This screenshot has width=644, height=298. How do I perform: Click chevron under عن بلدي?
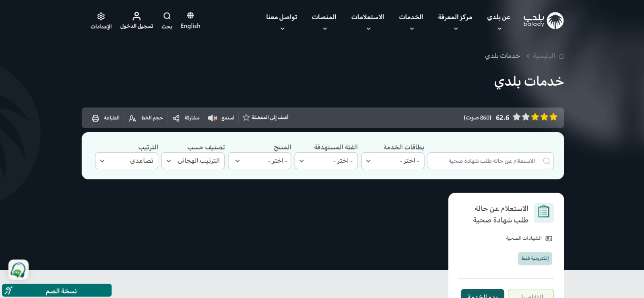tap(500, 29)
